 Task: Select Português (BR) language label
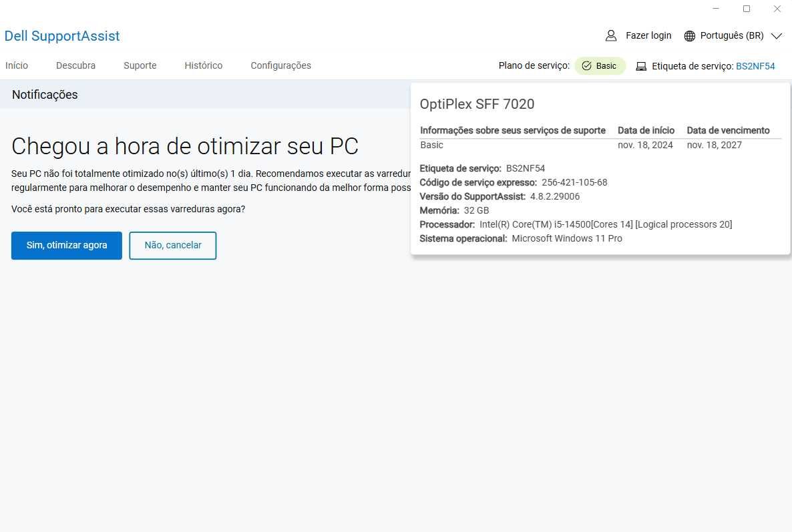tap(732, 35)
